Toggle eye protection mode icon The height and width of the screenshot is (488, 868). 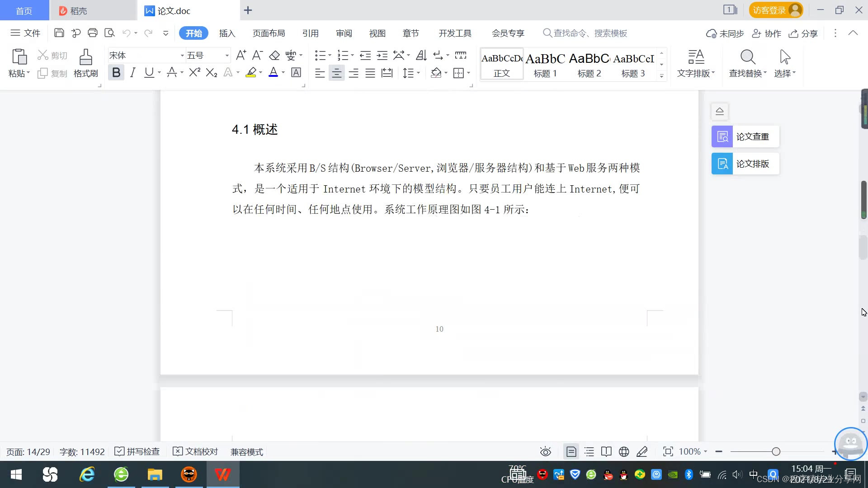(545, 451)
